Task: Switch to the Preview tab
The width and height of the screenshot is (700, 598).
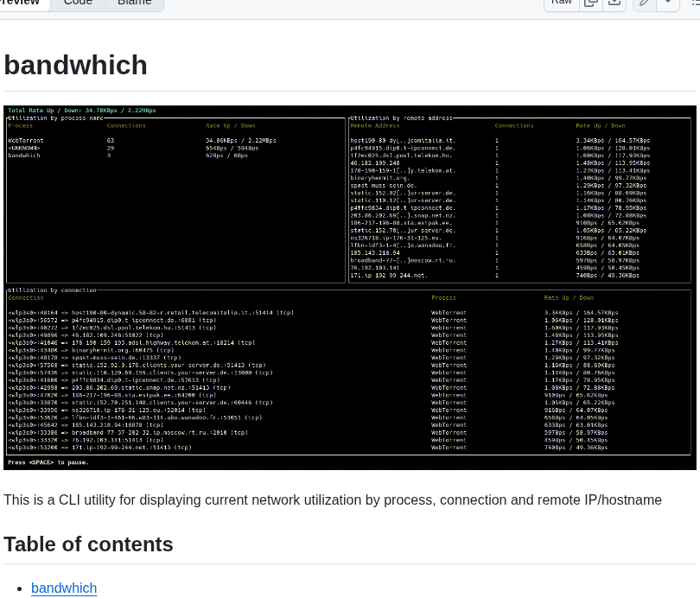Action: (20, 3)
